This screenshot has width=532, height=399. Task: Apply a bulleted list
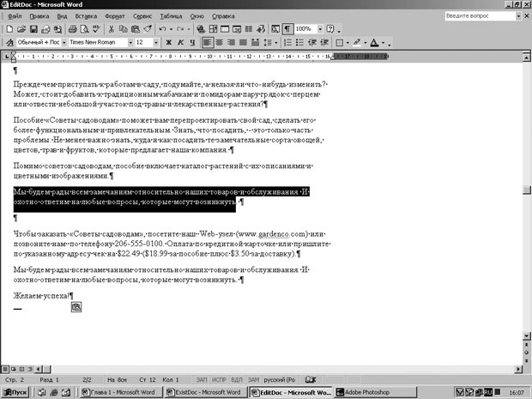point(299,43)
